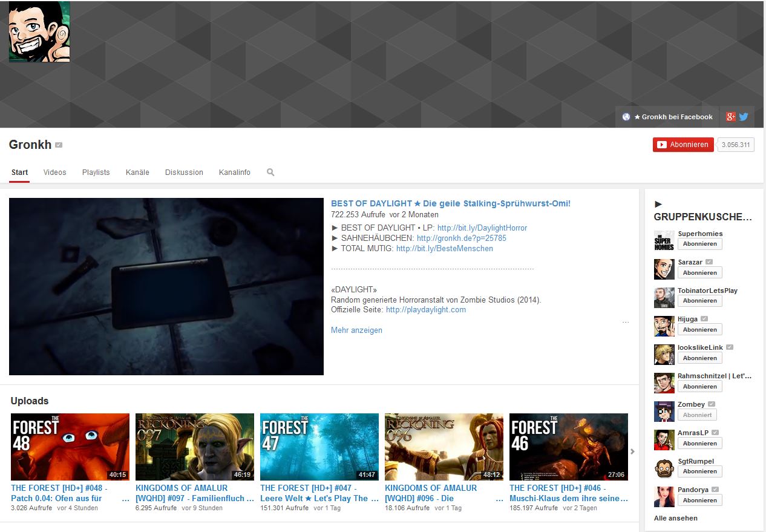This screenshot has width=766, height=532.
Task: Open The Forest 46 video thumbnail
Action: (569, 447)
